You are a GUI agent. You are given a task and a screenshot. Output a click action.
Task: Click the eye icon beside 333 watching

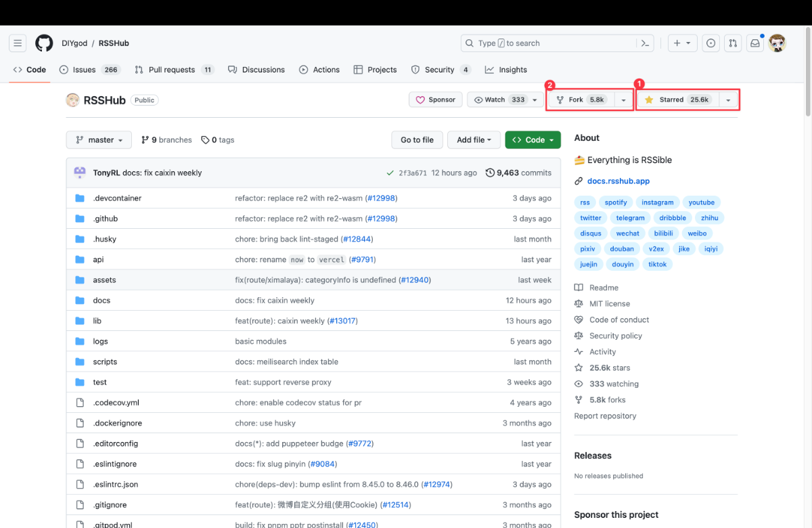[579, 384]
